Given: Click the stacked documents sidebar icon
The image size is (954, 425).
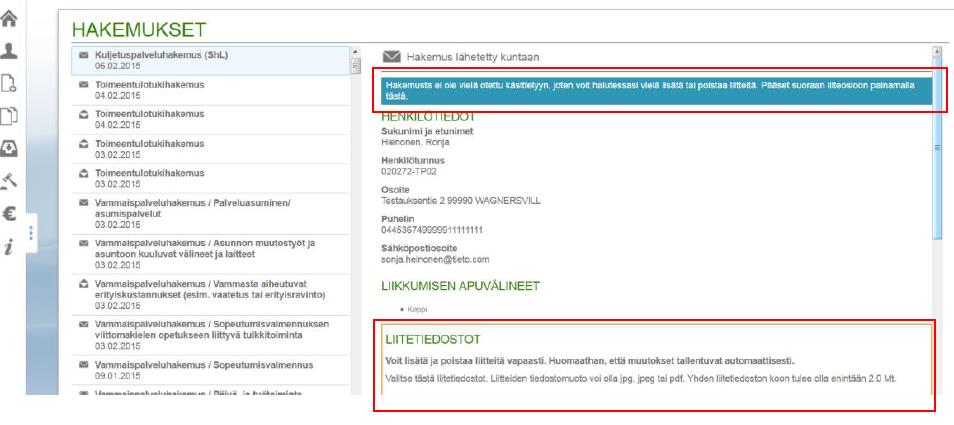Looking at the screenshot, I should click(9, 116).
